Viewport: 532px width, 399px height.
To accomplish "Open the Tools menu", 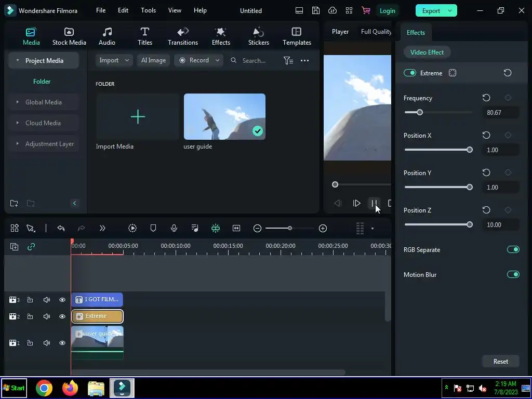I will (x=148, y=10).
